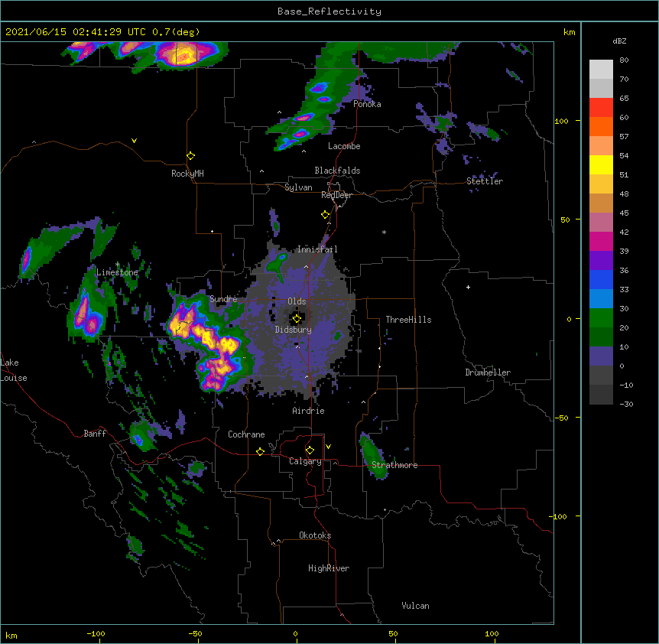Click the -100 tick on the bottom axis
The height and width of the screenshot is (644, 659).
tap(96, 633)
